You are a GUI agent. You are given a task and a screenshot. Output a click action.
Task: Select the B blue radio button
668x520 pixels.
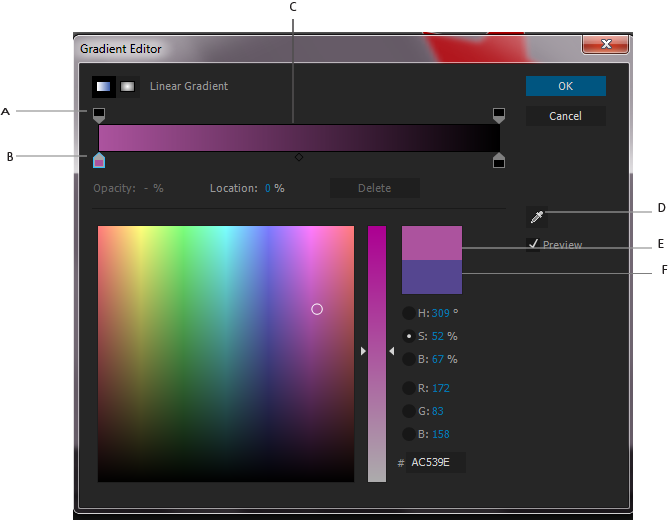pos(409,434)
